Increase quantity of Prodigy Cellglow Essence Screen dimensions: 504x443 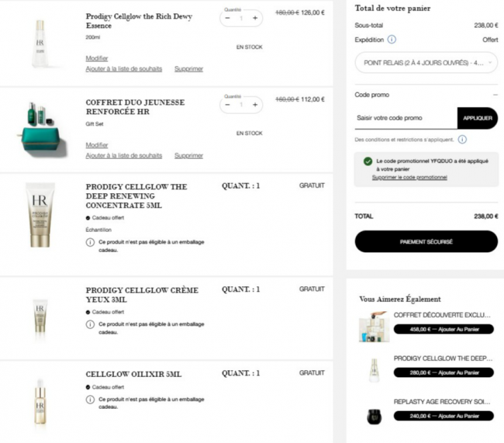pyautogui.click(x=255, y=18)
